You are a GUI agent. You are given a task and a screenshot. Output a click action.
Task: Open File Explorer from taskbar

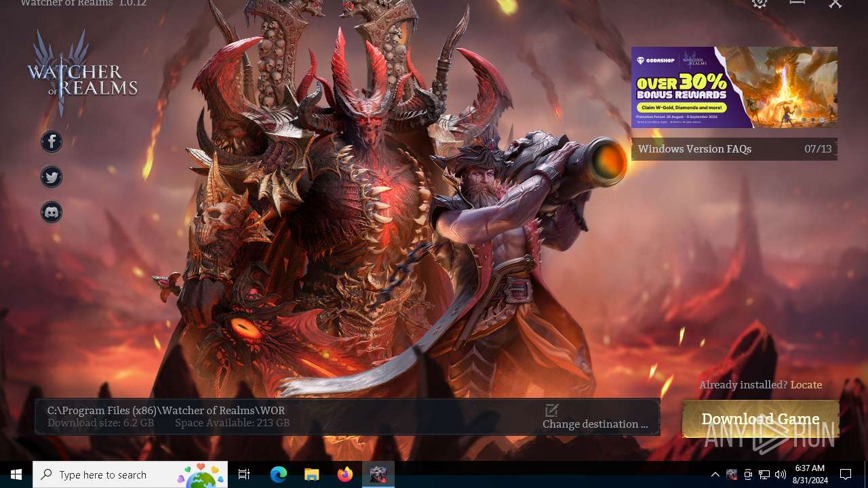(311, 474)
